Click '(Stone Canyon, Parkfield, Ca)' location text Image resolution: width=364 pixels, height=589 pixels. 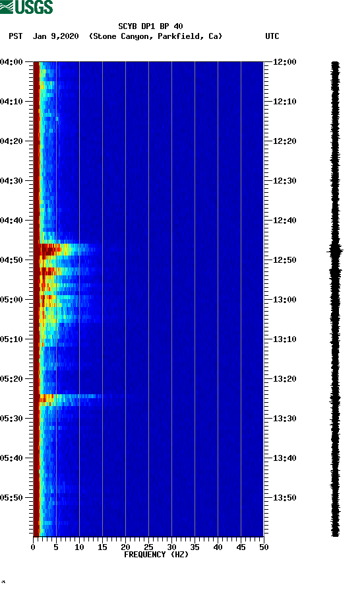(156, 36)
